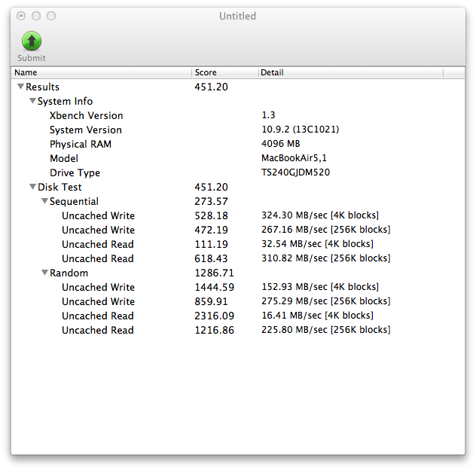Collapse the Results disclosure triangle
Screen dimensions: 476x470
click(20, 87)
